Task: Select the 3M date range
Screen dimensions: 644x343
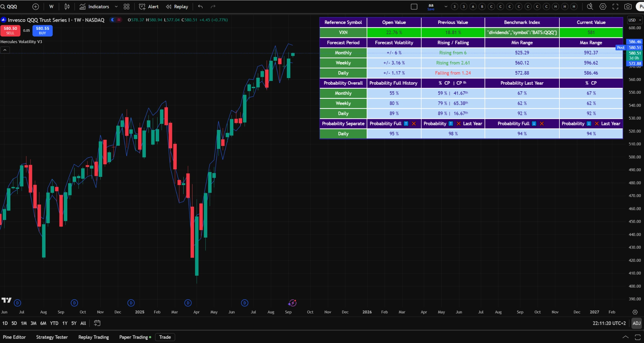Action: 33,323
